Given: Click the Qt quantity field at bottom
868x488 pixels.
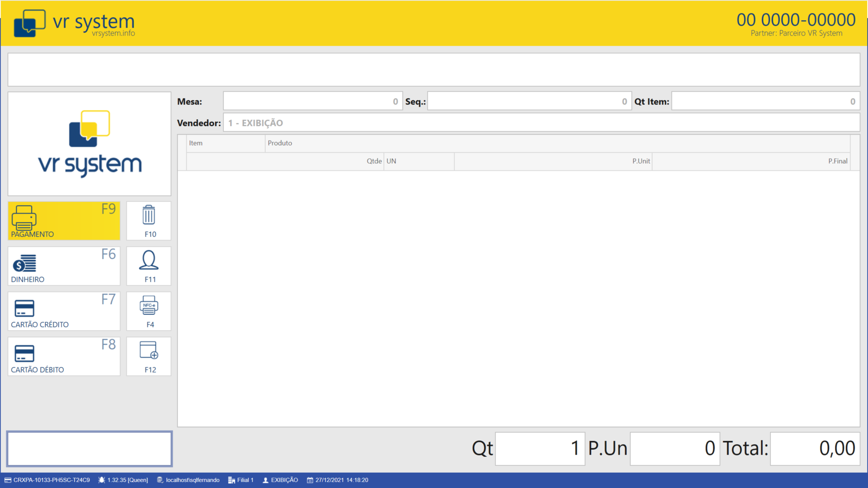Looking at the screenshot, I should pos(539,448).
